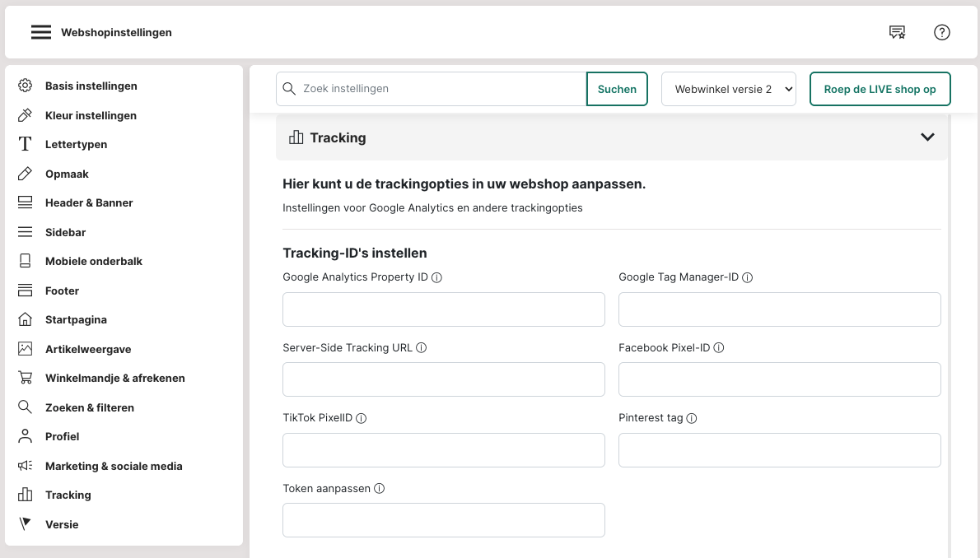This screenshot has width=980, height=558.
Task: Click the Suchen button
Action: pos(617,89)
